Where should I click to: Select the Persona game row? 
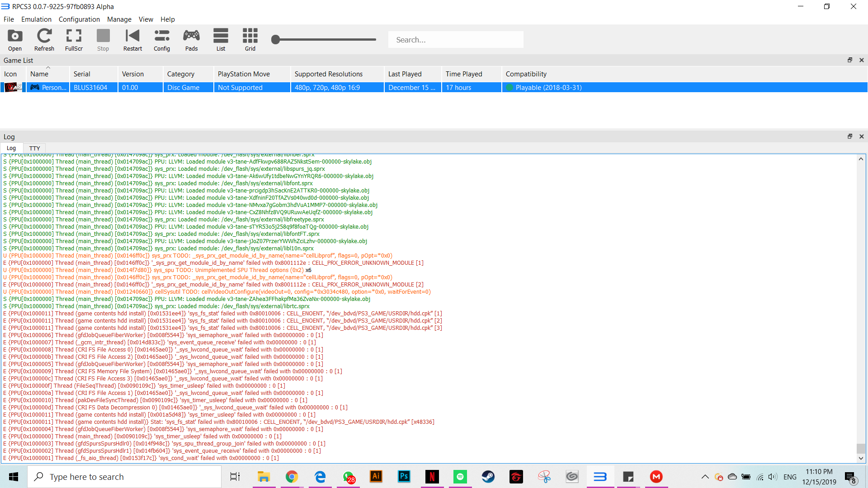[x=54, y=88]
